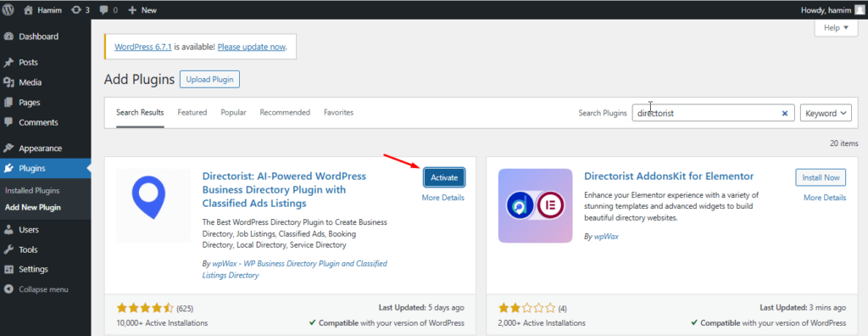This screenshot has width=868, height=336.
Task: Click the (4) ratings count
Action: coord(563,308)
